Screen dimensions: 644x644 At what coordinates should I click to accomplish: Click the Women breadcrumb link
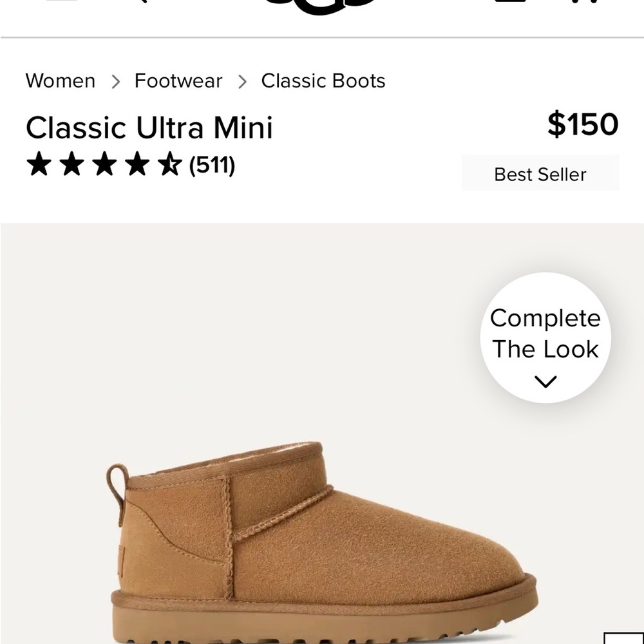60,81
